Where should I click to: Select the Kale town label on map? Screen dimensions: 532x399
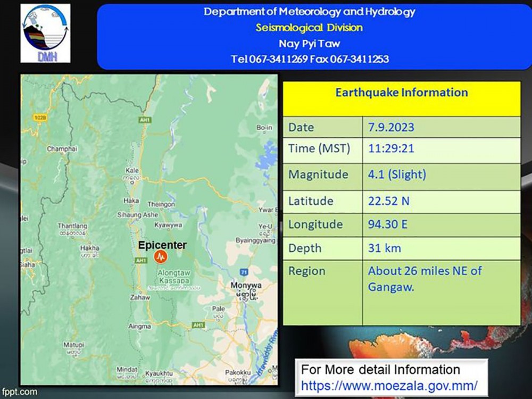coord(132,170)
